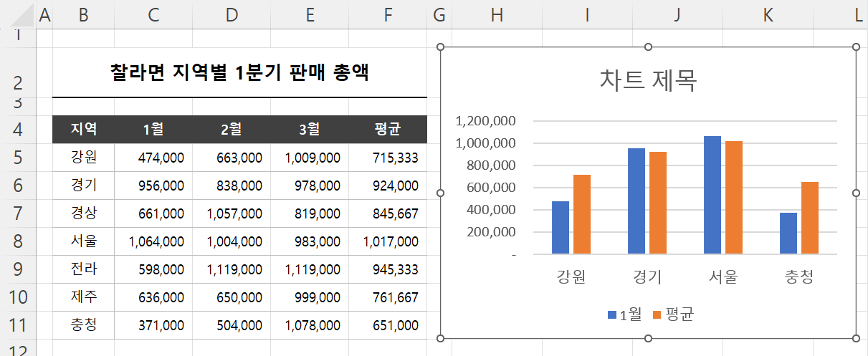Click the blue 1월 bar for 강원

tap(561, 227)
